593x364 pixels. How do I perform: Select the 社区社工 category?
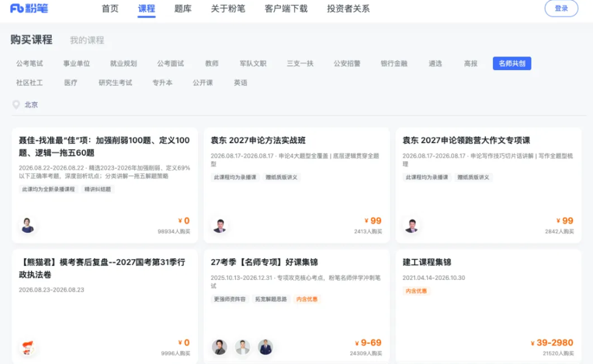pos(29,83)
